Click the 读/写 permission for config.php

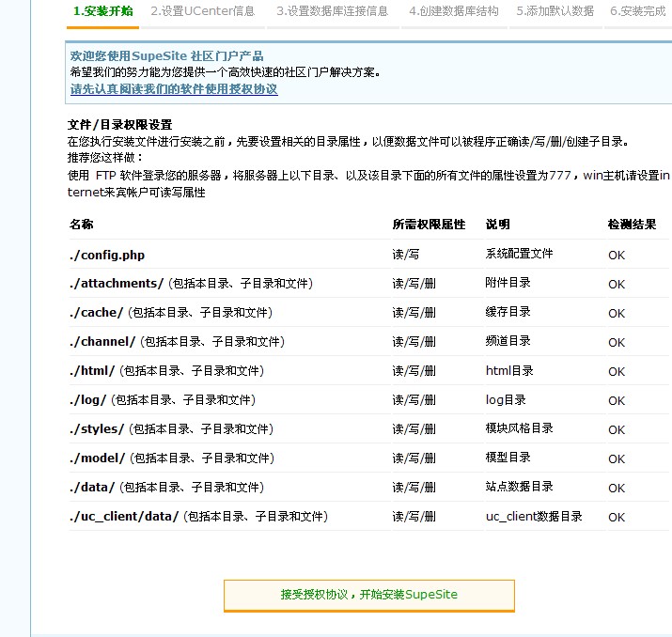406,255
